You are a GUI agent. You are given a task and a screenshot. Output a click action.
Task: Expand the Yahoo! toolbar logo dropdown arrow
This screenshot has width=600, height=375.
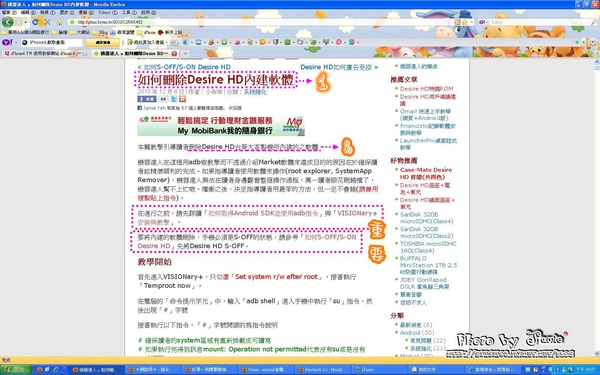(x=16, y=42)
